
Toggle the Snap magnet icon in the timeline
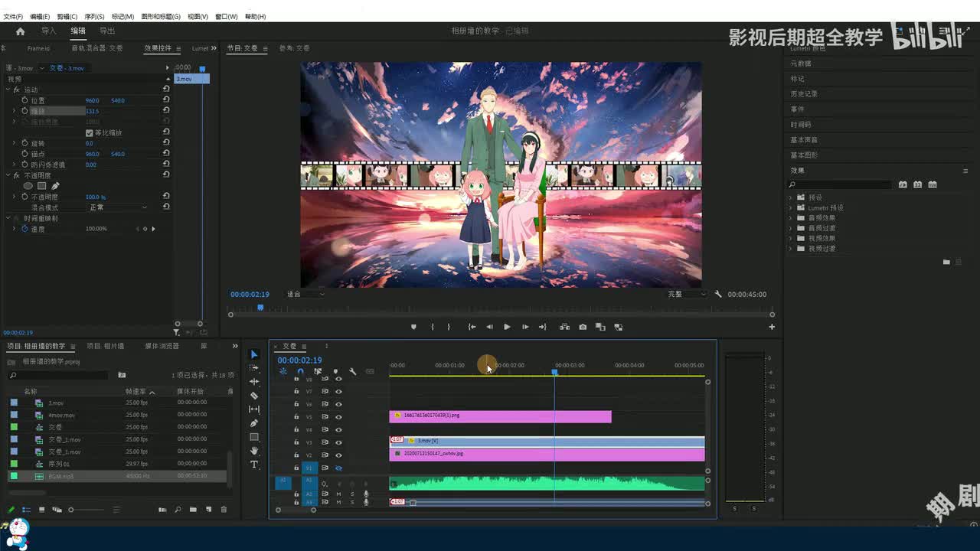point(300,372)
